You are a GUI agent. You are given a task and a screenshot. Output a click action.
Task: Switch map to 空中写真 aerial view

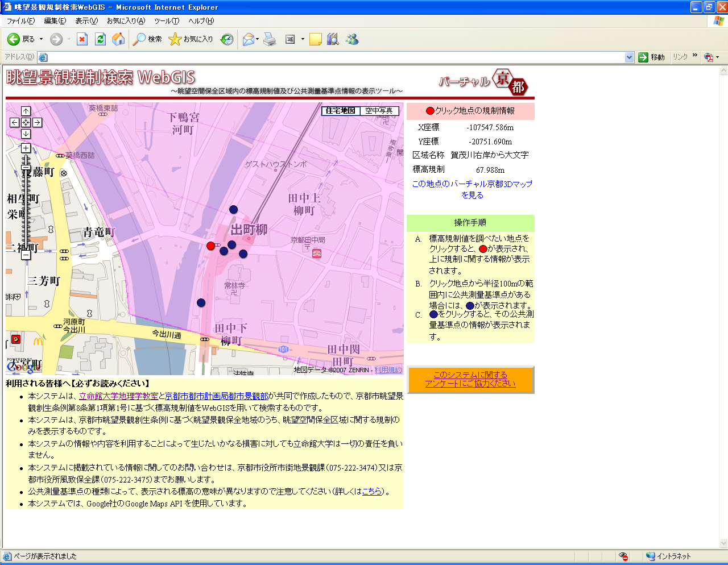379,111
